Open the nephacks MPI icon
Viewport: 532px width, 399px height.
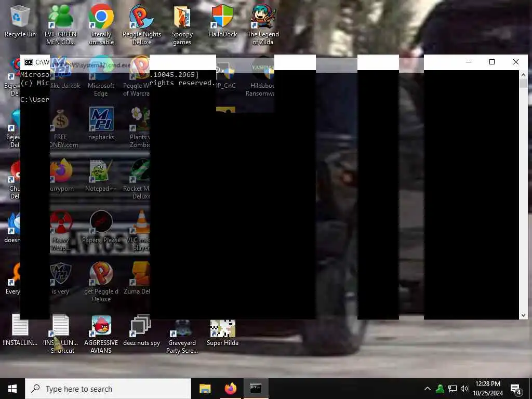point(101,124)
